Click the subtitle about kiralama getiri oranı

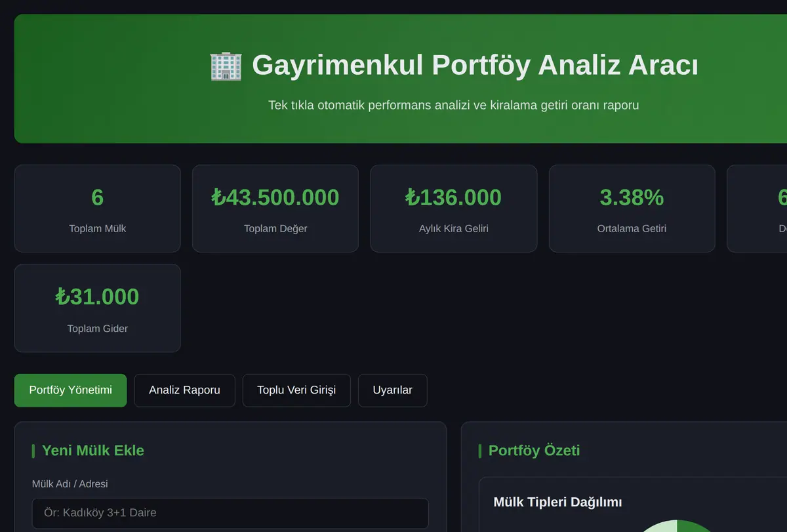click(454, 105)
